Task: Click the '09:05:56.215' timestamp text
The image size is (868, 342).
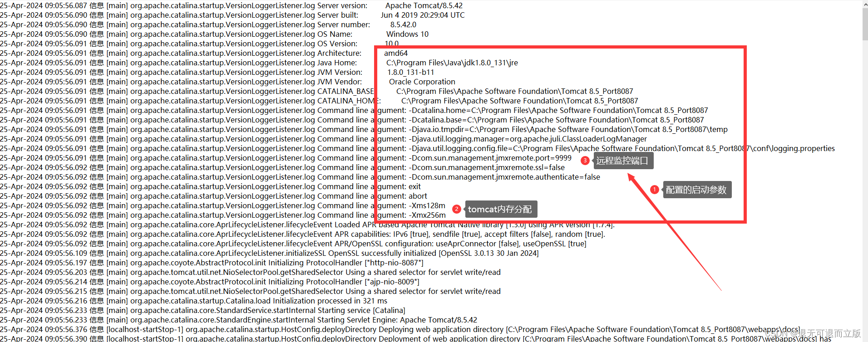Action: 66,291
